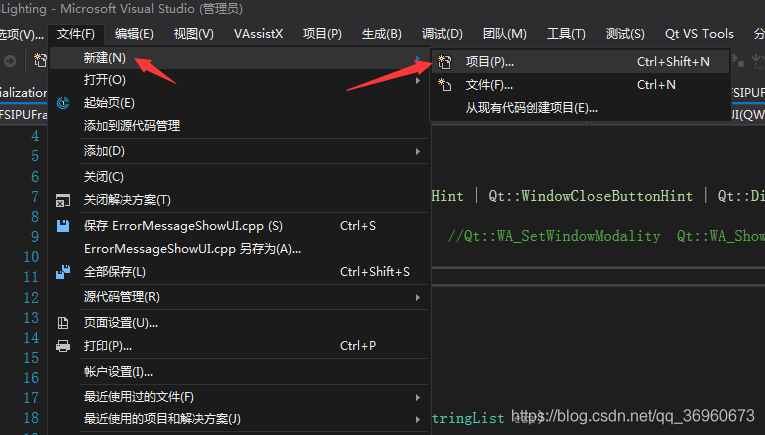The width and height of the screenshot is (765, 435).
Task: Open the 工具(T) menu
Action: coord(566,34)
